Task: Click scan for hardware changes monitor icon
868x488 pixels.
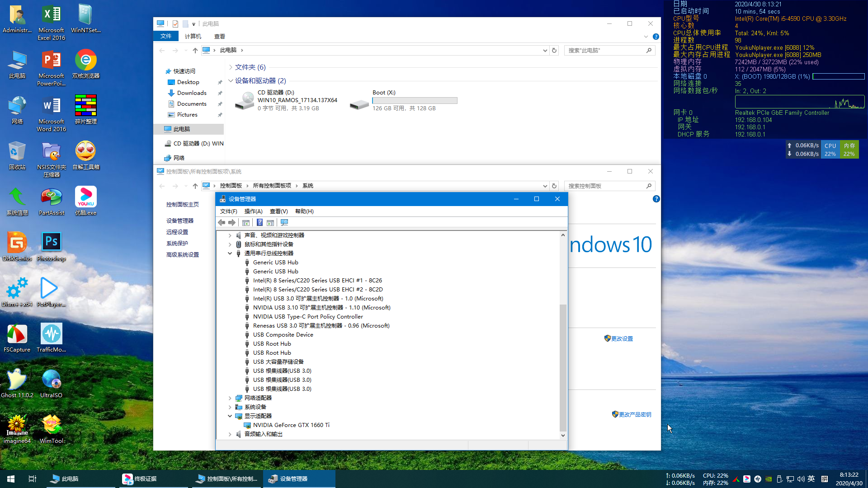Action: click(284, 222)
